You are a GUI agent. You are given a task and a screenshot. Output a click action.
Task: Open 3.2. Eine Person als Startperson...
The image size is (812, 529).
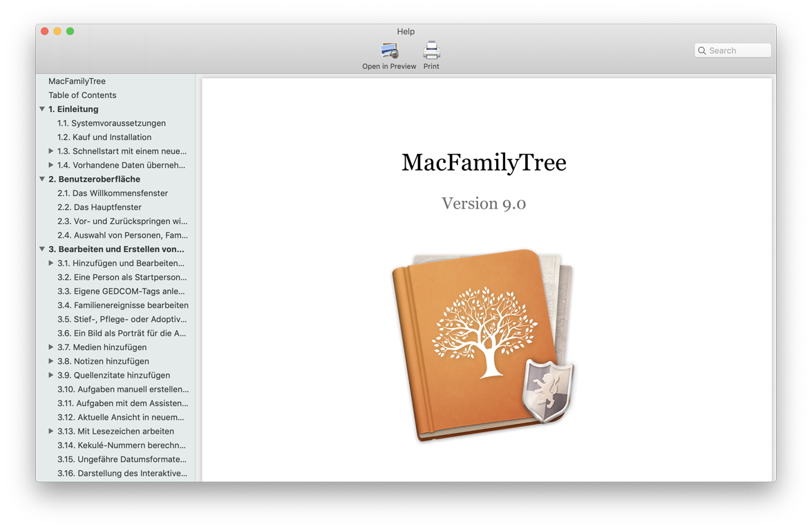122,277
